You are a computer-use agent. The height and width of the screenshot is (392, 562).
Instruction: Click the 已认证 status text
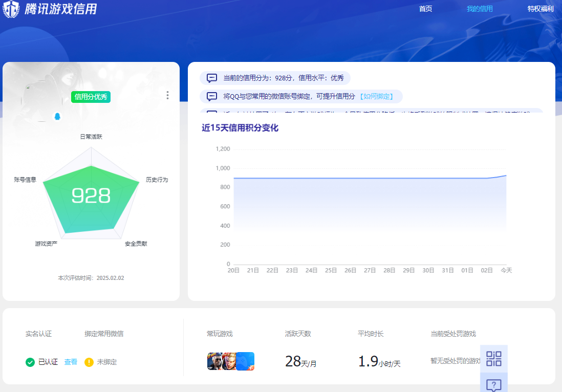[x=48, y=362]
